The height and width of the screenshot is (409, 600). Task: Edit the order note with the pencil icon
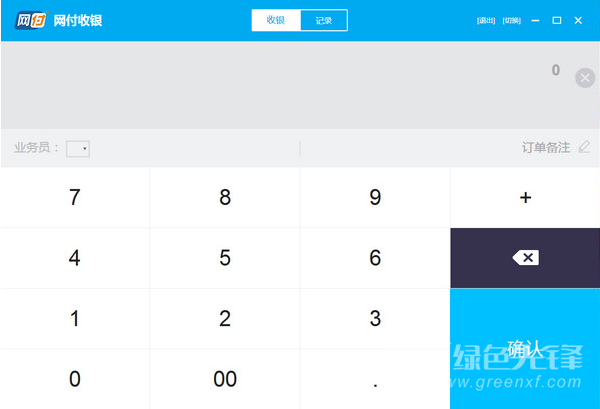(x=584, y=147)
